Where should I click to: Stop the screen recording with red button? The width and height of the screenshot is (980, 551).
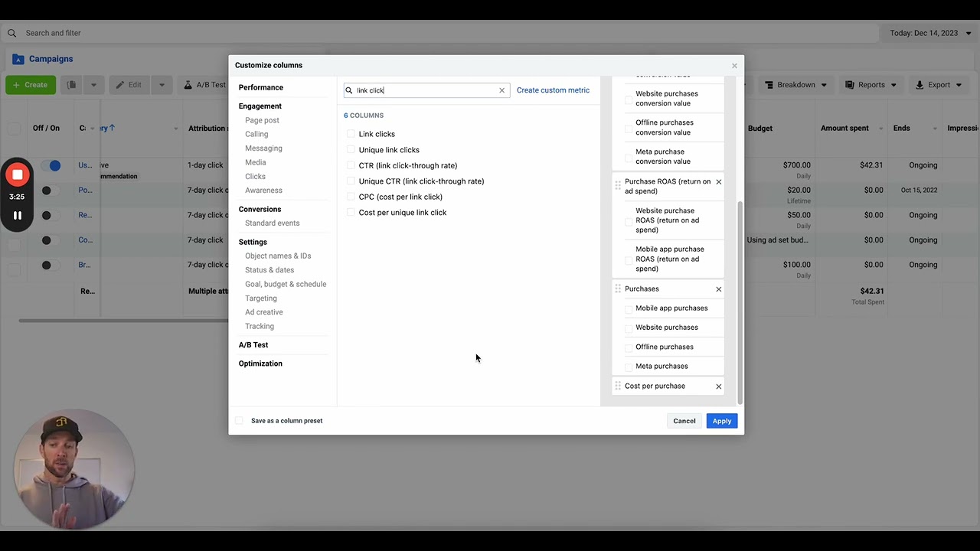[17, 174]
